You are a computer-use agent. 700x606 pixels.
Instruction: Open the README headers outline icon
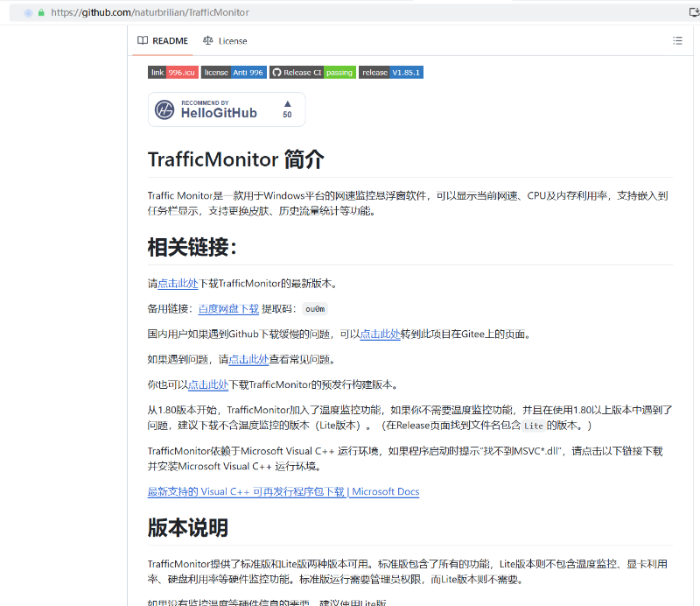click(677, 40)
